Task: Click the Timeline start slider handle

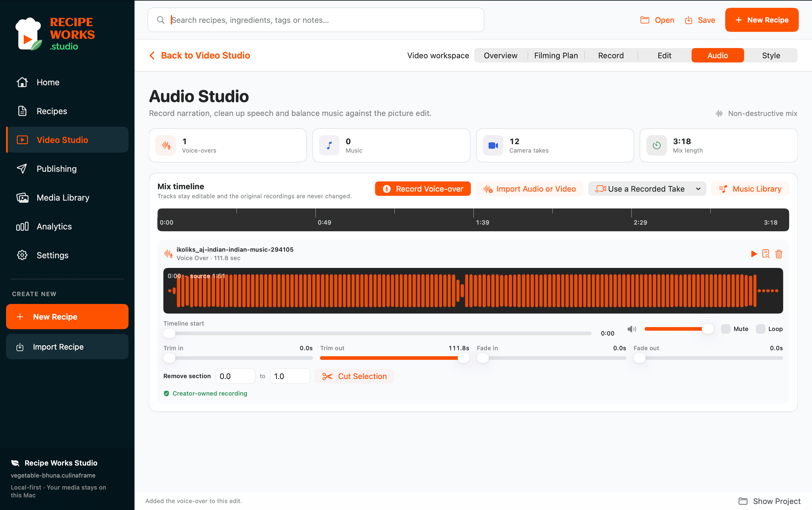Action: [169, 334]
